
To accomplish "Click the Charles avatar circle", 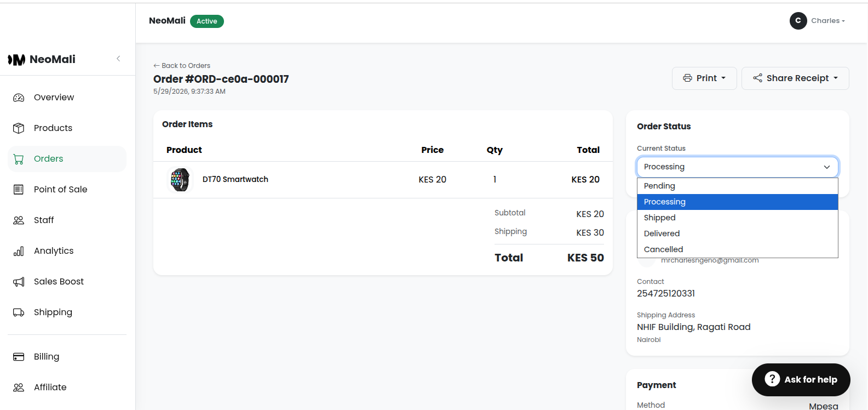I will 798,21.
